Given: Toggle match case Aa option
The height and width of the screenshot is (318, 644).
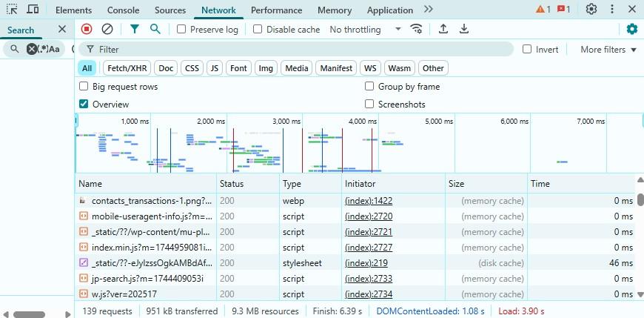Looking at the screenshot, I should point(54,50).
